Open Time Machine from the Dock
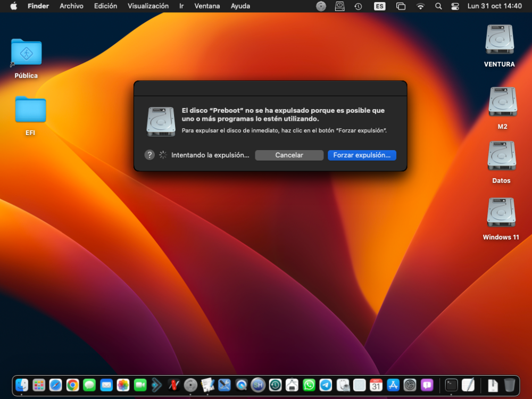Viewport: 532px width, 399px height. coord(275,385)
